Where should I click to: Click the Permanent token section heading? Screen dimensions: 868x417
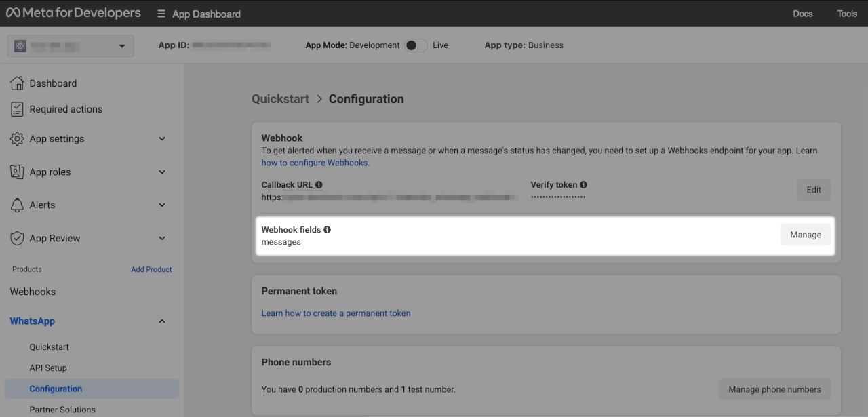[x=299, y=291]
